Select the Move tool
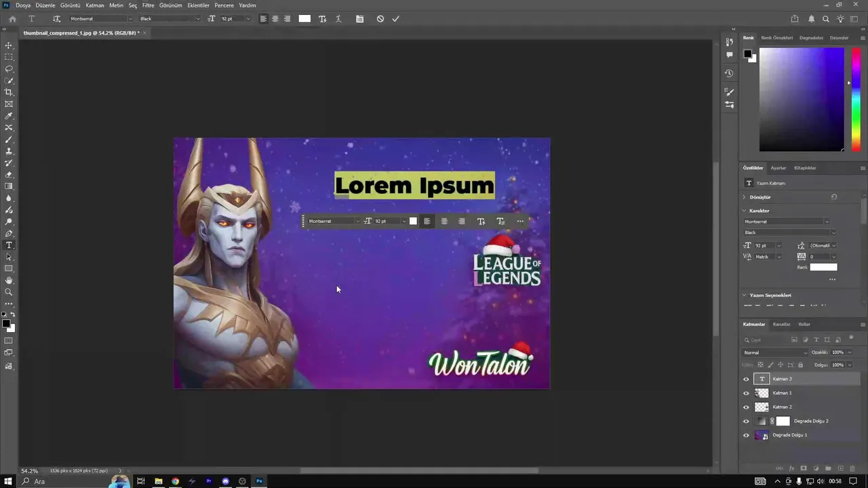This screenshot has width=868, height=488. point(9,45)
